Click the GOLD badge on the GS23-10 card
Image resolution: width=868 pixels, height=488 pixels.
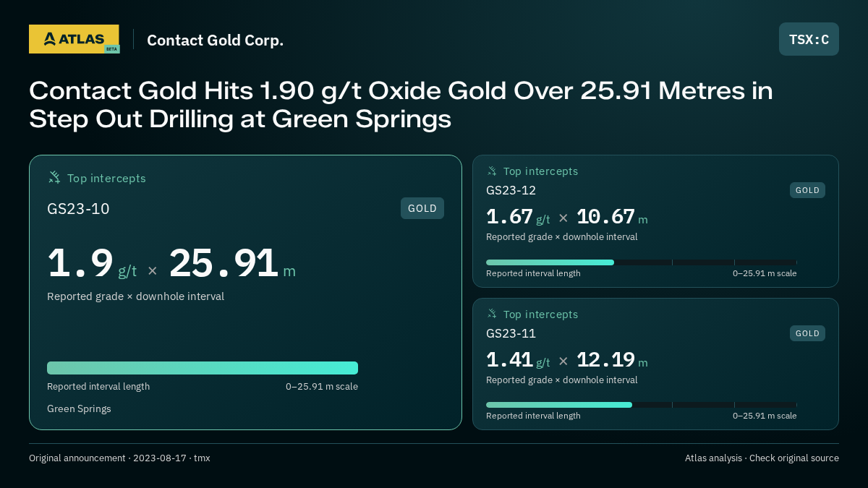[x=422, y=208]
